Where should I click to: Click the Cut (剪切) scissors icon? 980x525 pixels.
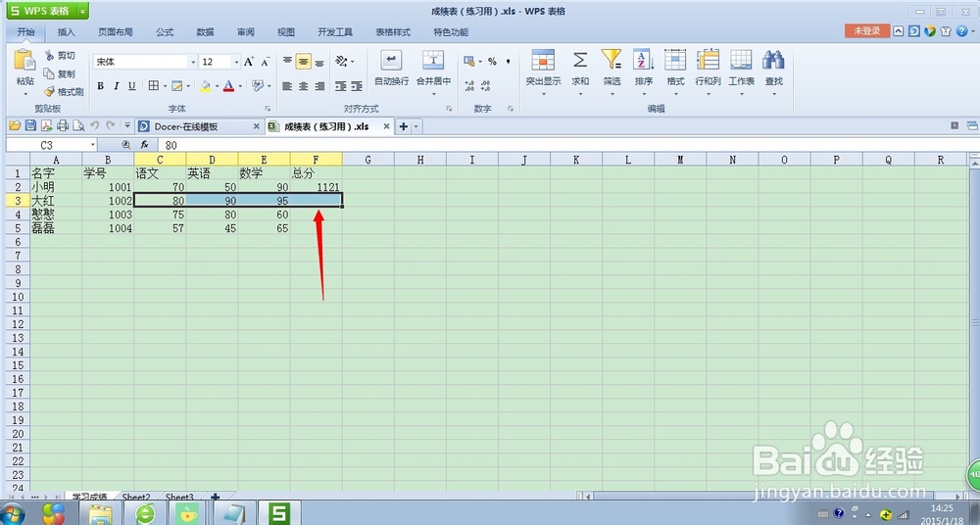[x=49, y=56]
